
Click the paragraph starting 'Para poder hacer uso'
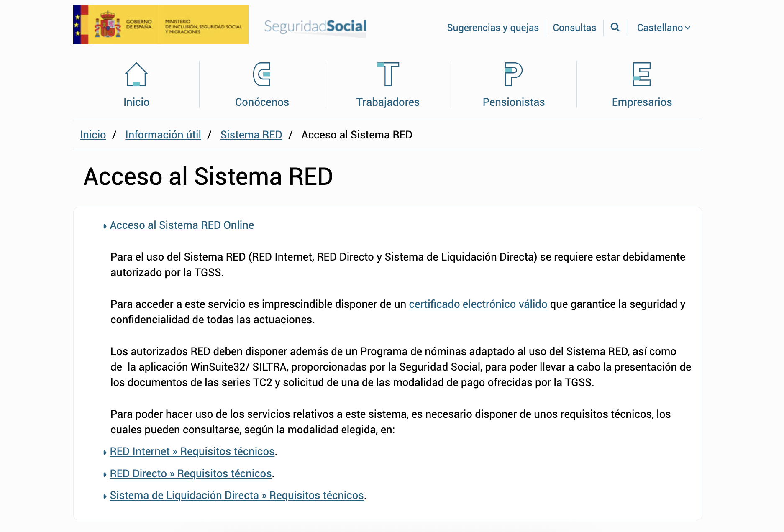click(x=391, y=422)
